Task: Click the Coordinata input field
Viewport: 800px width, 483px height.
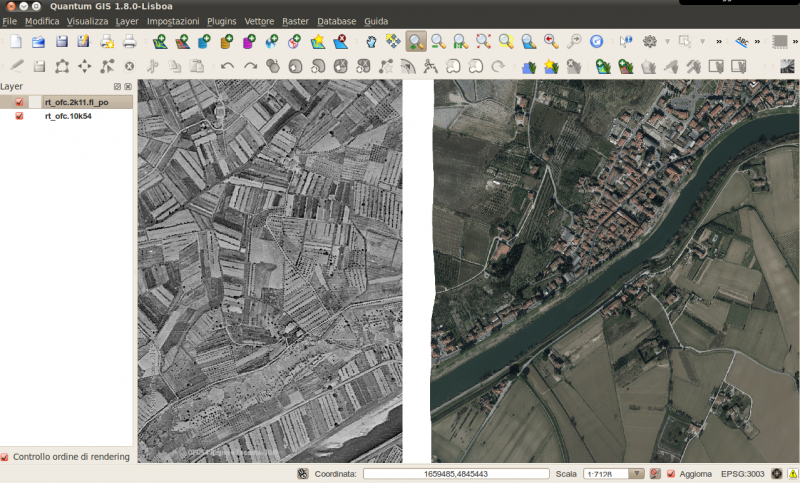Action: [456, 474]
